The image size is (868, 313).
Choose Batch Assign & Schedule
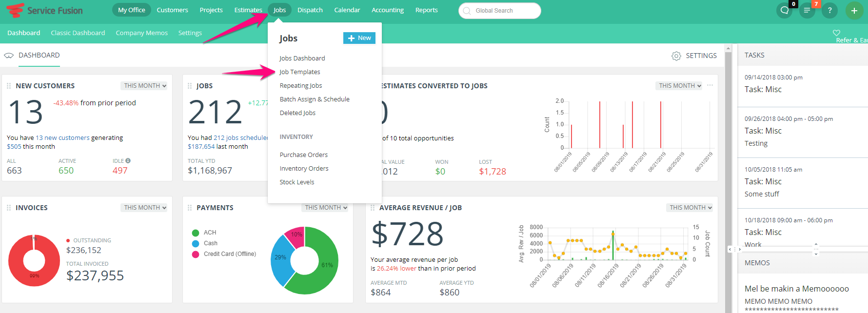(x=315, y=99)
